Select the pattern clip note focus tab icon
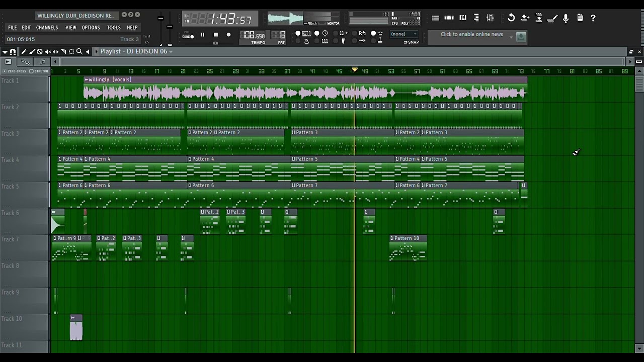The width and height of the screenshot is (644, 362). (42, 62)
